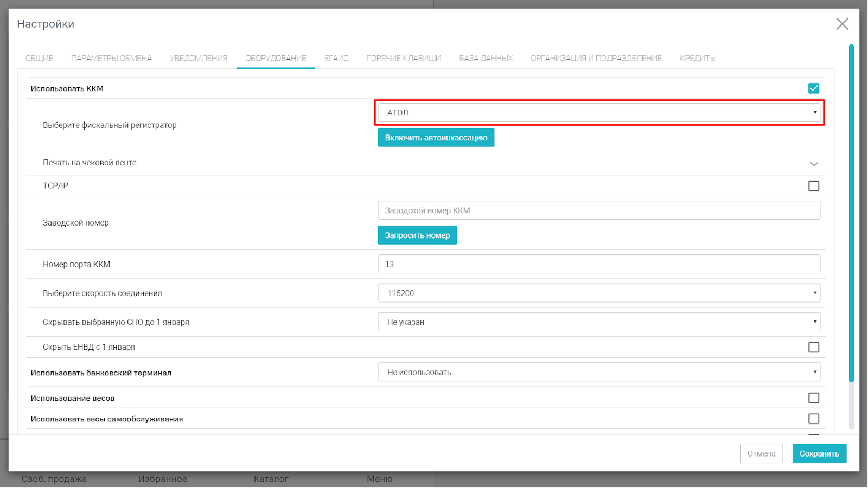The width and height of the screenshot is (868, 488).
Task: Edit the Номер порта ККМ field
Action: (x=599, y=264)
